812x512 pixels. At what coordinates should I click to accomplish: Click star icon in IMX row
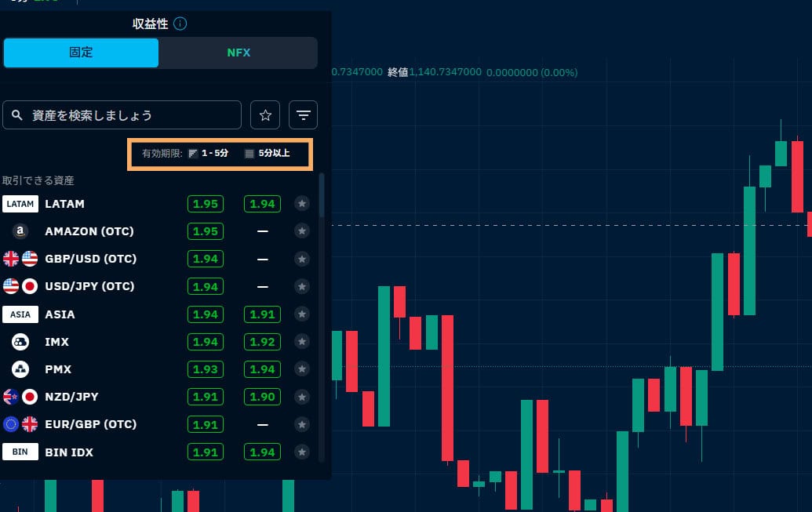click(301, 342)
